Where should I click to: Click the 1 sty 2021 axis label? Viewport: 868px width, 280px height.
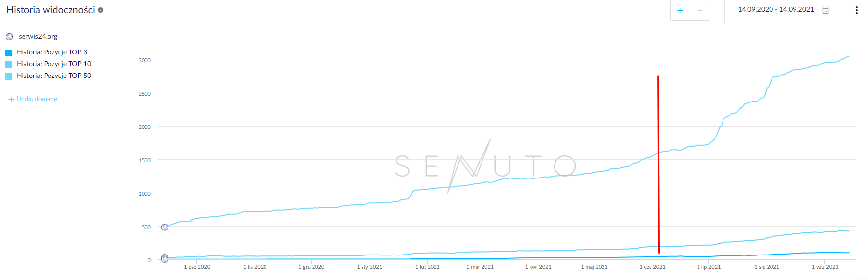pyautogui.click(x=369, y=267)
